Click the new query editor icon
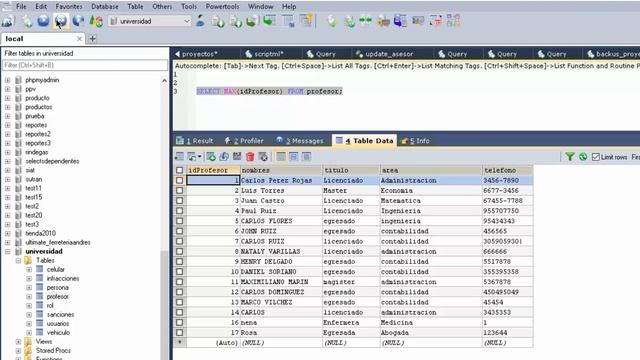The height and width of the screenshot is (360, 640). coord(27,21)
